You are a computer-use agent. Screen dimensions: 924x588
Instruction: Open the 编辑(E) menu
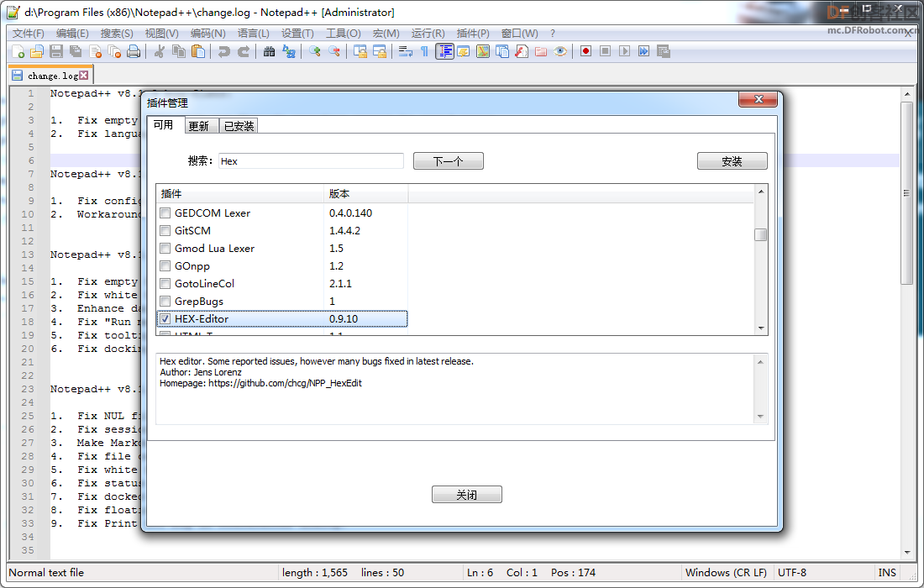pyautogui.click(x=72, y=34)
